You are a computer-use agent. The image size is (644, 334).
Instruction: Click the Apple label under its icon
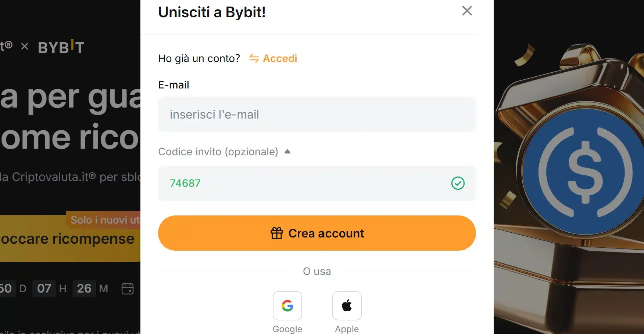click(346, 329)
